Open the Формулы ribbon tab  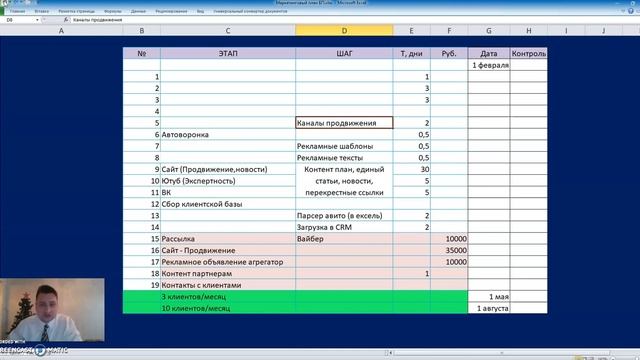tap(113, 11)
